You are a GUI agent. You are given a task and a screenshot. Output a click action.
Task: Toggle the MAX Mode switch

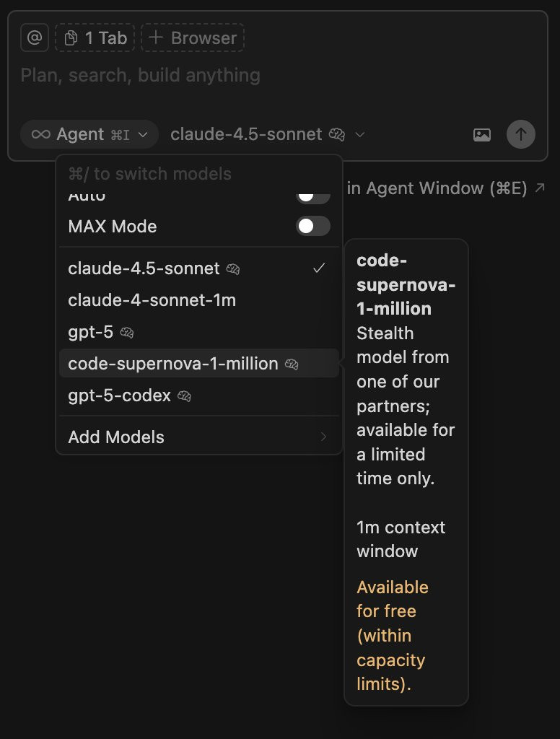pos(313,227)
